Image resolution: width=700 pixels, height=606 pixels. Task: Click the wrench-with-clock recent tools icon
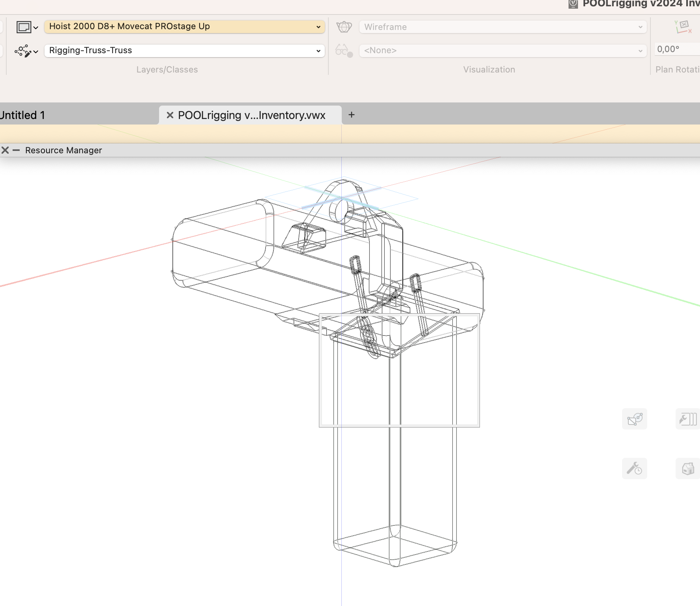[634, 468]
